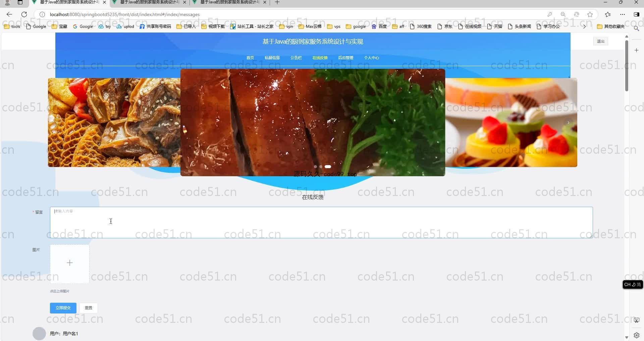The image size is (644, 341).
Task: Open the 宝藏 bookmarks folder
Action: (59, 27)
